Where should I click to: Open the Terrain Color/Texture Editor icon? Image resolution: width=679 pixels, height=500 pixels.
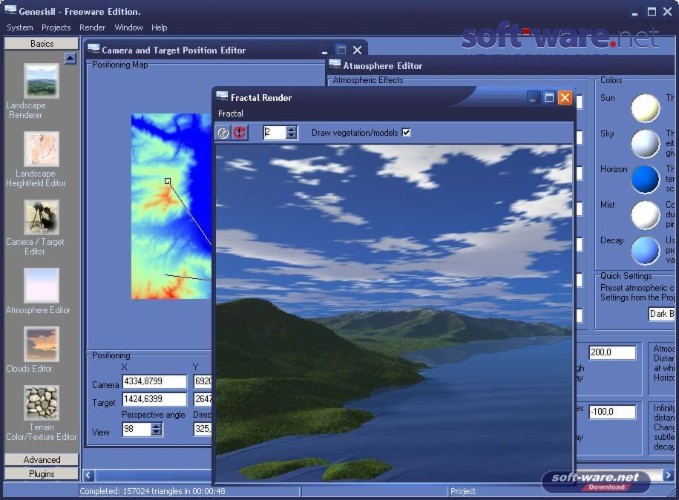[x=41, y=403]
